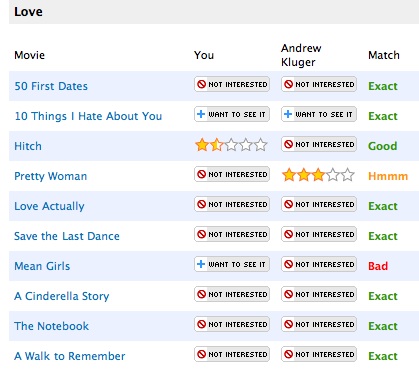The height and width of the screenshot is (369, 419).
Task: Click the Match column header
Action: coord(384,55)
